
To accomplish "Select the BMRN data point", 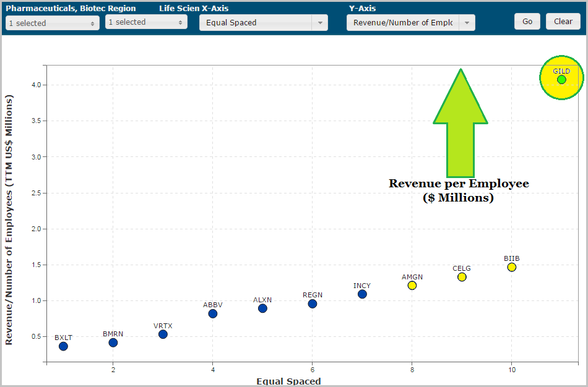I will point(113,342).
